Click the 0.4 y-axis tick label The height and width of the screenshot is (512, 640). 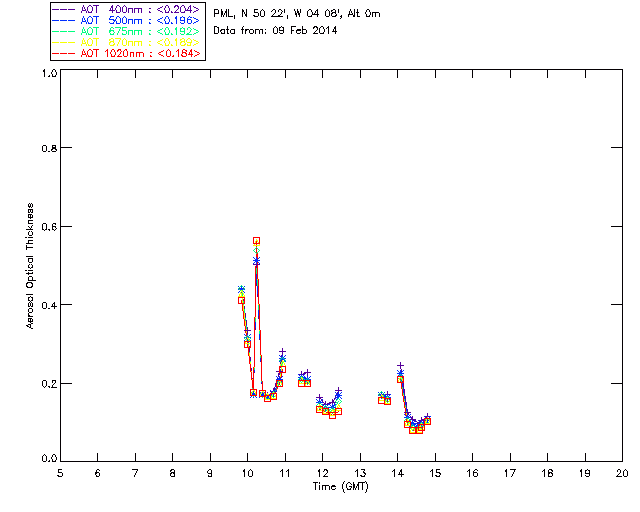coord(49,305)
